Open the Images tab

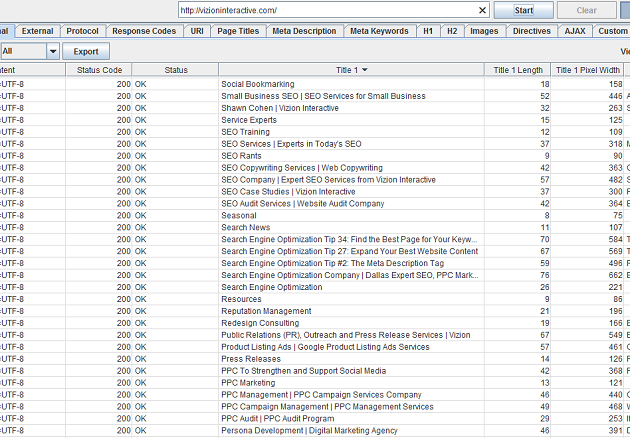coord(484,31)
